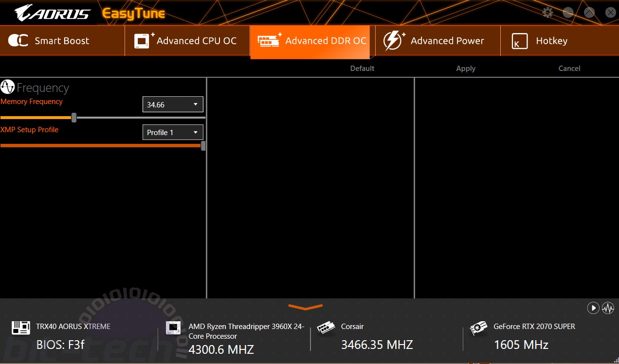The height and width of the screenshot is (364, 619).
Task: Click the graphics card icon beside GeForce RTX
Action: [479, 329]
